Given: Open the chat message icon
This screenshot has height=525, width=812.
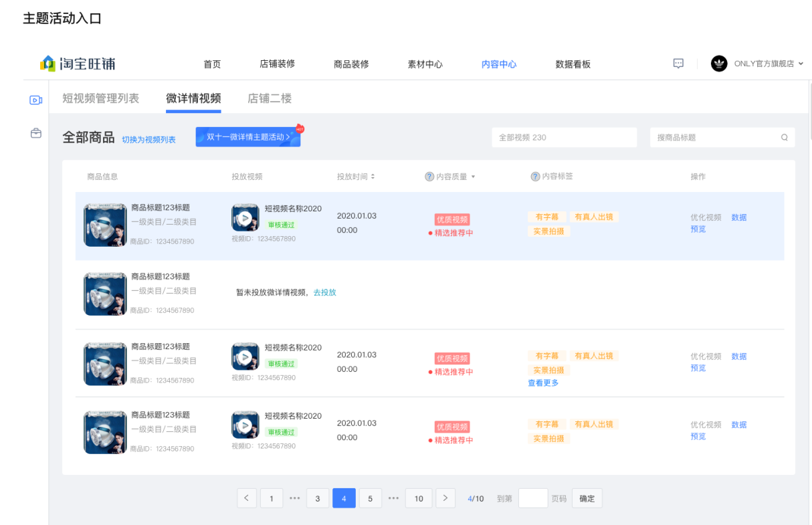Looking at the screenshot, I should pyautogui.click(x=678, y=64).
